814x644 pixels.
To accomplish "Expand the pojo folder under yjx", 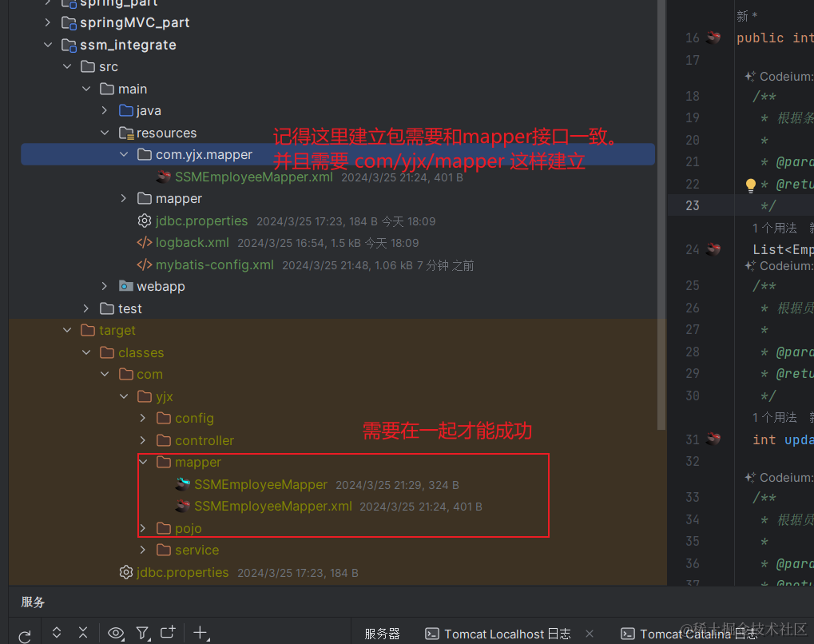I will click(x=142, y=527).
